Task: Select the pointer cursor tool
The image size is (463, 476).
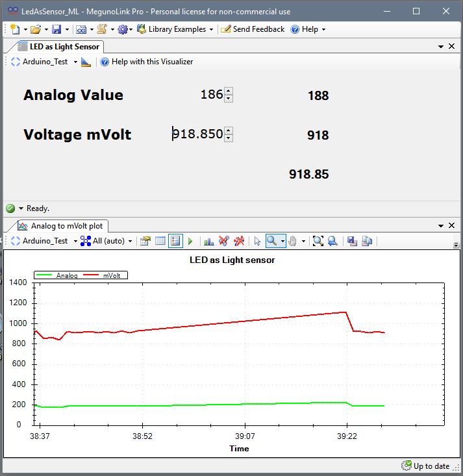Action: [x=257, y=242]
